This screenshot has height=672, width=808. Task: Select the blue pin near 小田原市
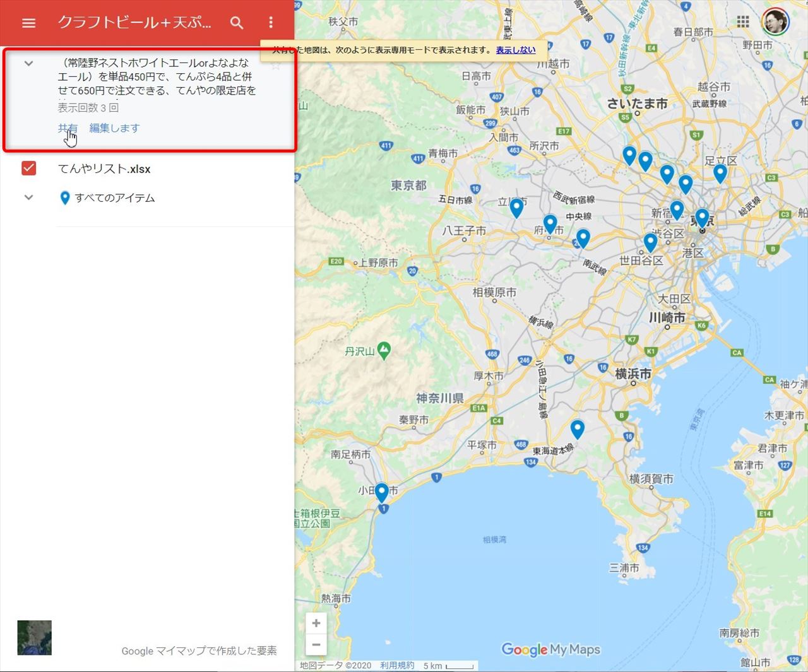(382, 493)
